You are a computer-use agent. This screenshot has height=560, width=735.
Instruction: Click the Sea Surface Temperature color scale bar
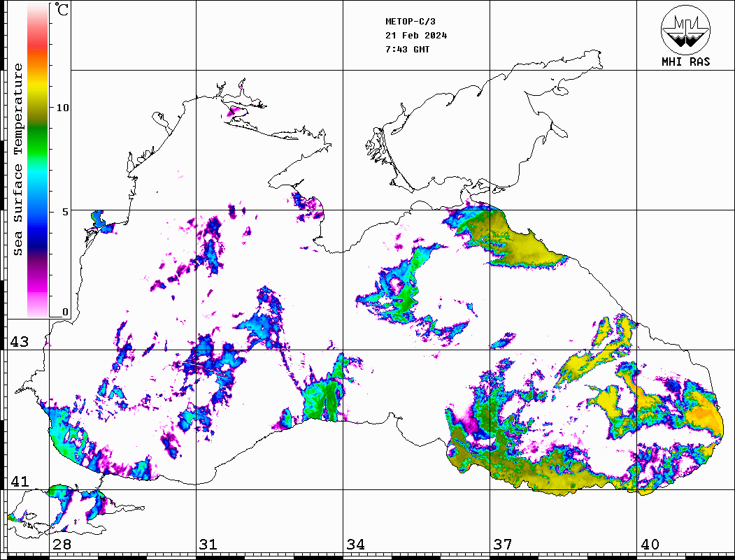pyautogui.click(x=38, y=161)
